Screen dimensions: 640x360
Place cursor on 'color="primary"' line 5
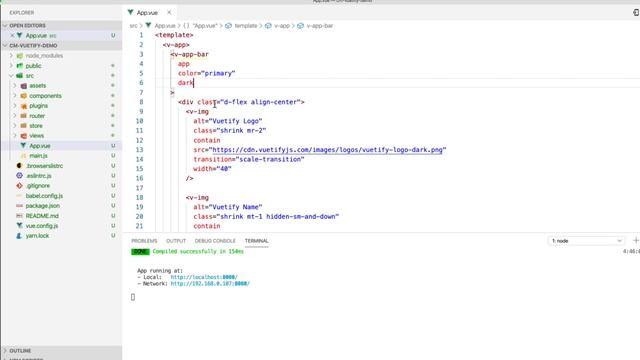click(207, 73)
